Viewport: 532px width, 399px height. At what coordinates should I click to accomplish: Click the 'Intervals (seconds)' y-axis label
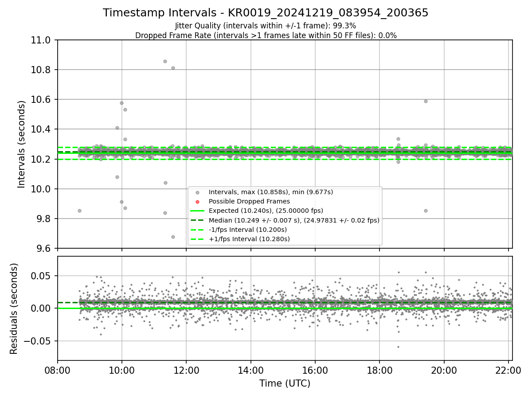[22, 144]
